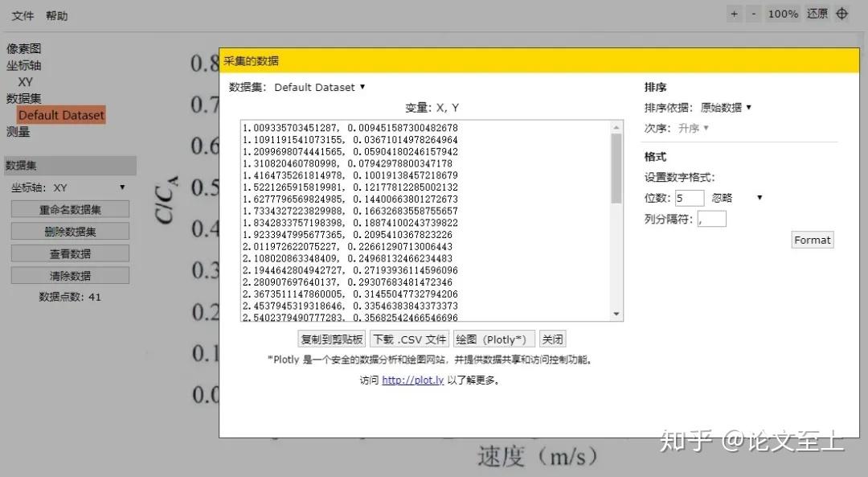Click the 绘图 (Plotly*) button
Image resolution: width=868 pixels, height=477 pixels.
click(x=494, y=339)
